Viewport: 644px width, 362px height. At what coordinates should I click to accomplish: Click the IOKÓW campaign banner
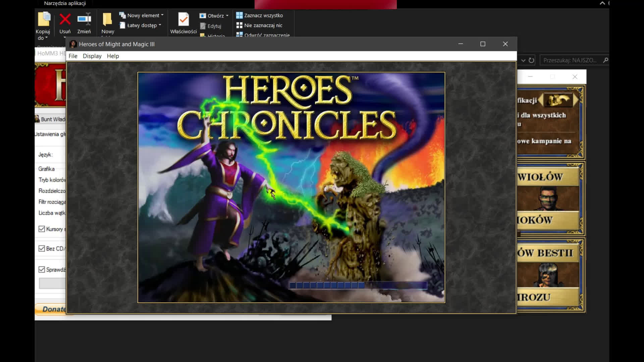point(548,220)
